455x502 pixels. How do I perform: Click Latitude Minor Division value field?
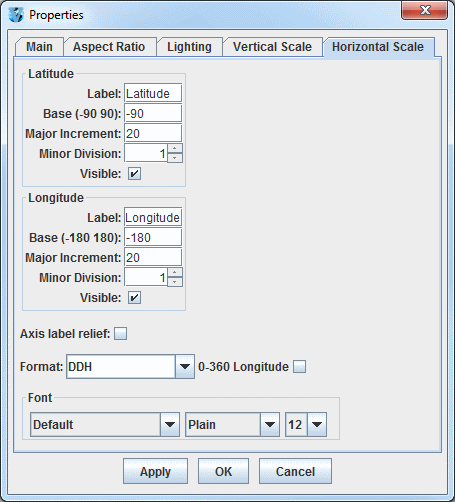coord(146,153)
